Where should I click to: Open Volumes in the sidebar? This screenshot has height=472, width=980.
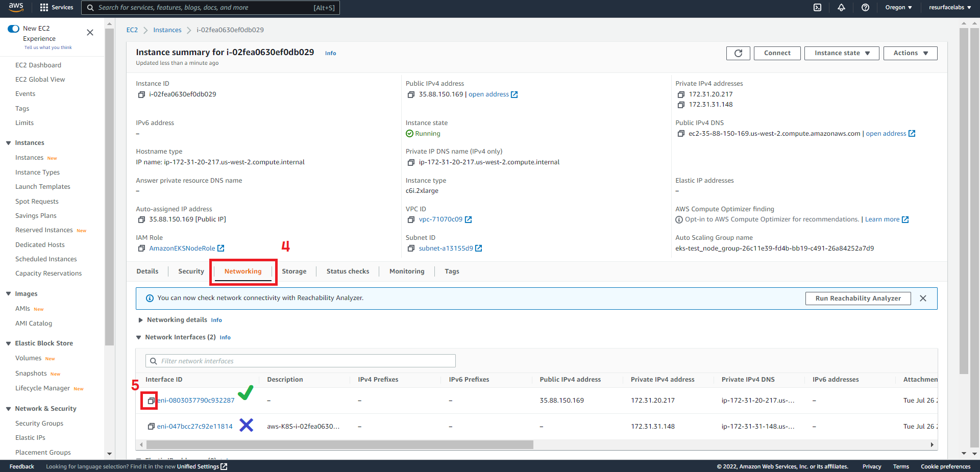(x=28, y=358)
